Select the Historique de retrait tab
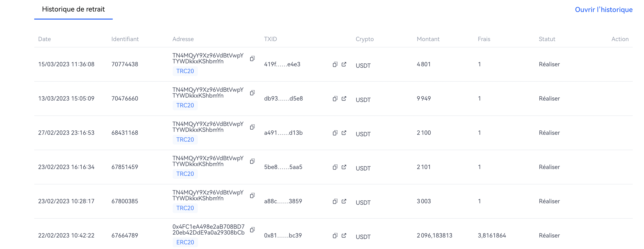The width and height of the screenshot is (644, 249). (x=73, y=9)
